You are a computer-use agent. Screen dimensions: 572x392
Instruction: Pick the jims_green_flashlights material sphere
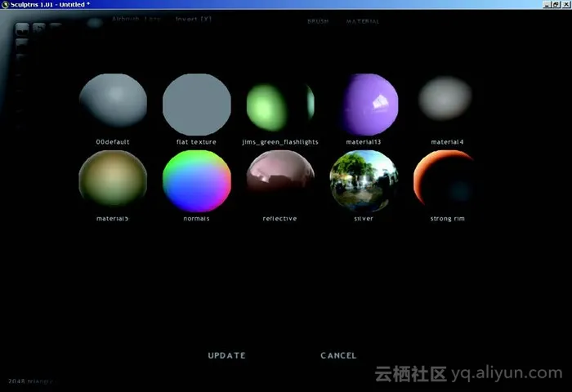[280, 104]
